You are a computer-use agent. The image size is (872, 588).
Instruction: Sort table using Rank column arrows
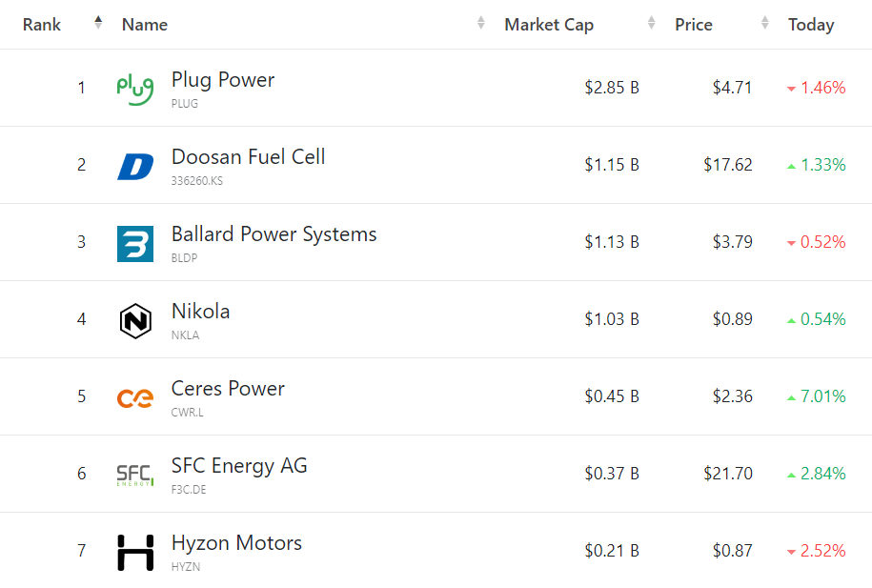(x=98, y=23)
